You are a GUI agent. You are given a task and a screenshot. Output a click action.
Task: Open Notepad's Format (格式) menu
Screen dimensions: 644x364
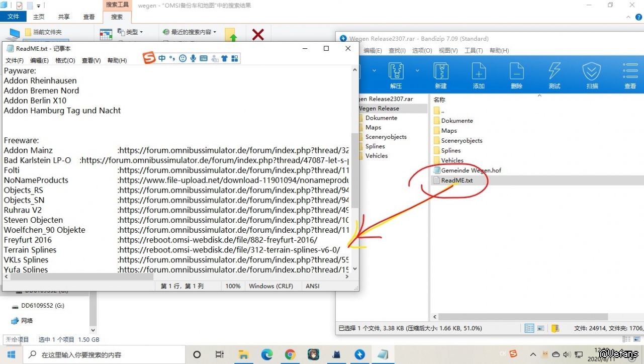pyautogui.click(x=65, y=60)
